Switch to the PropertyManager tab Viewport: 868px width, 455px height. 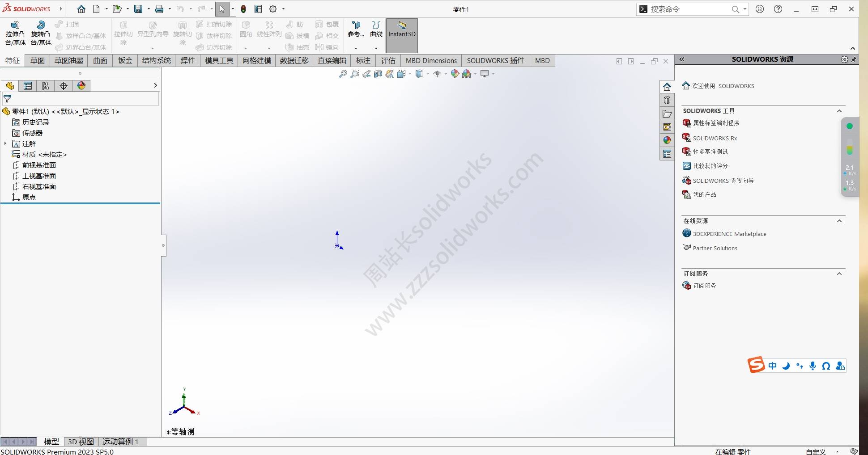pyautogui.click(x=28, y=86)
